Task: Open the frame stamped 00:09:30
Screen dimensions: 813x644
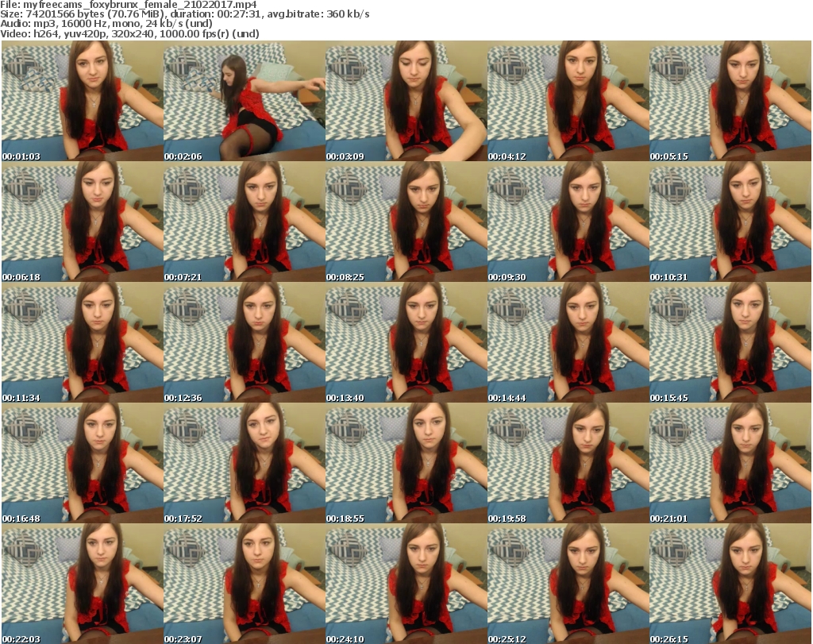Action: pos(568,222)
